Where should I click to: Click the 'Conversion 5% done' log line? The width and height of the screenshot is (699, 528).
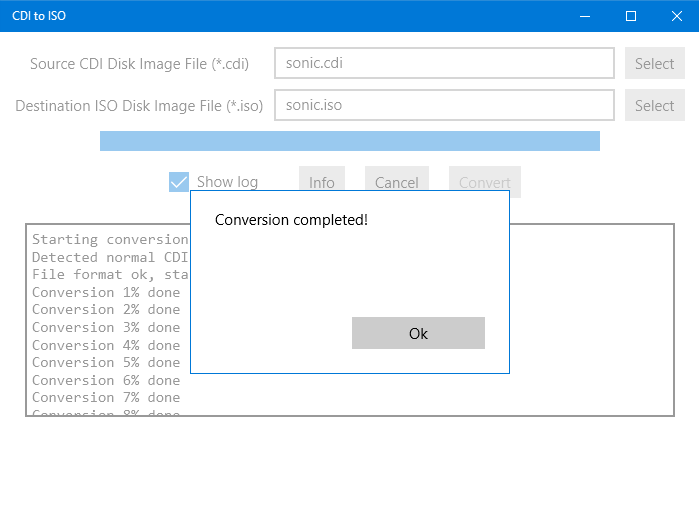point(106,363)
